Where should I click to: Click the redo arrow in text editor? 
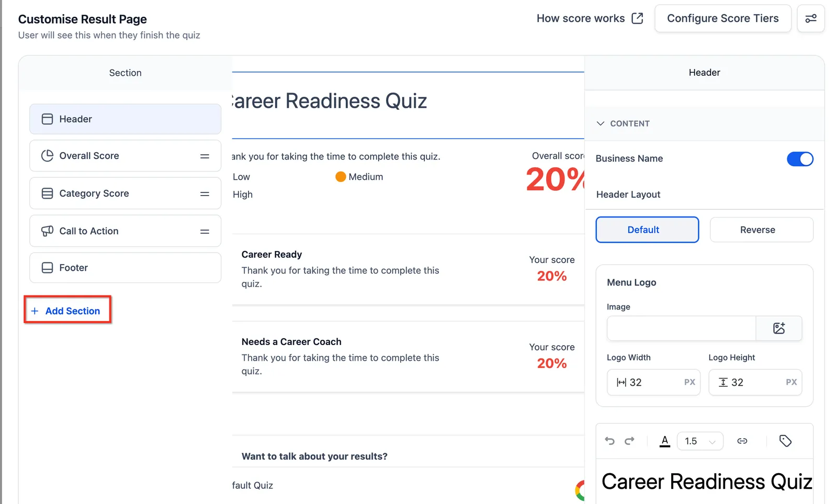[629, 441]
